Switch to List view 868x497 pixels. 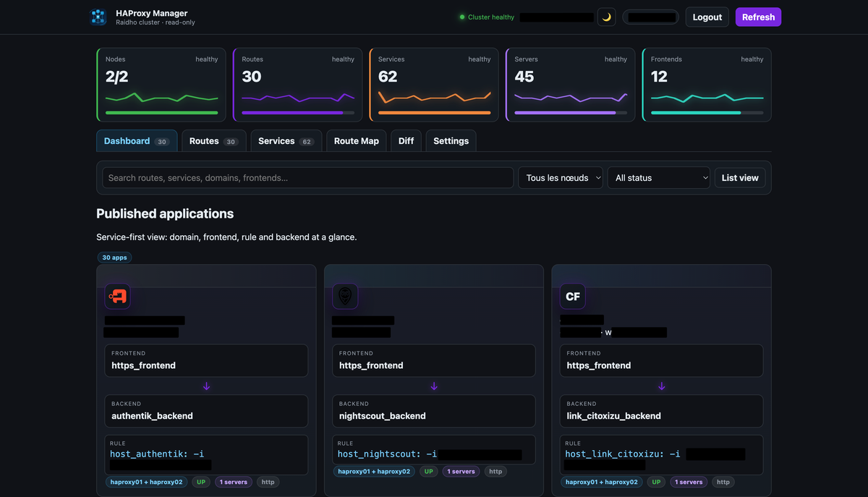click(740, 178)
